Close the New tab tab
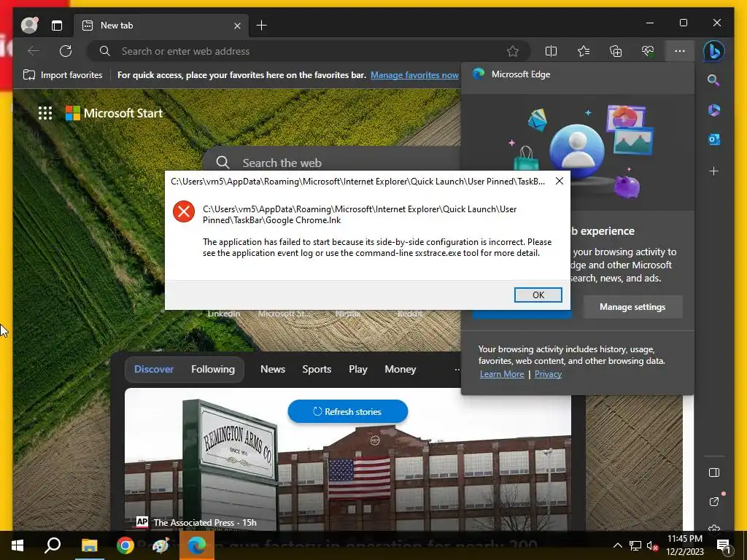 (237, 26)
